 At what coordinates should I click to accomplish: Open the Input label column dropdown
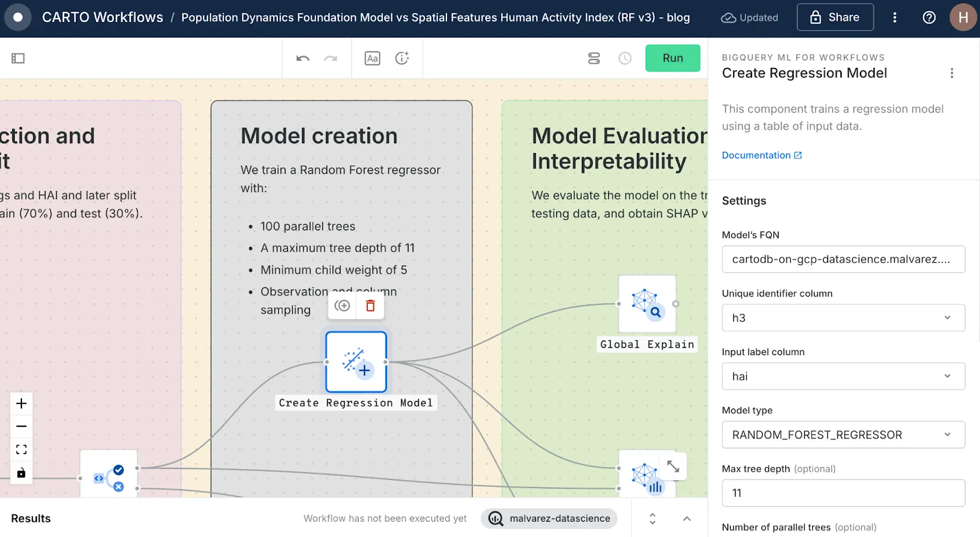pyautogui.click(x=843, y=377)
